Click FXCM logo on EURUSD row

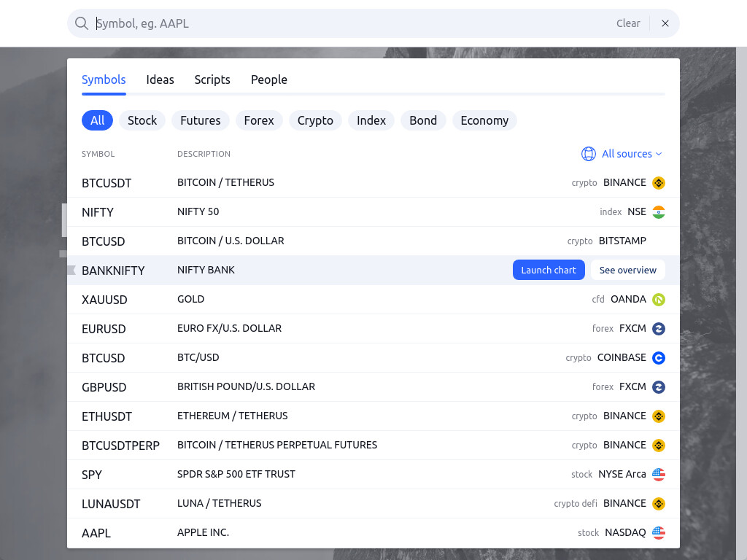(x=659, y=329)
